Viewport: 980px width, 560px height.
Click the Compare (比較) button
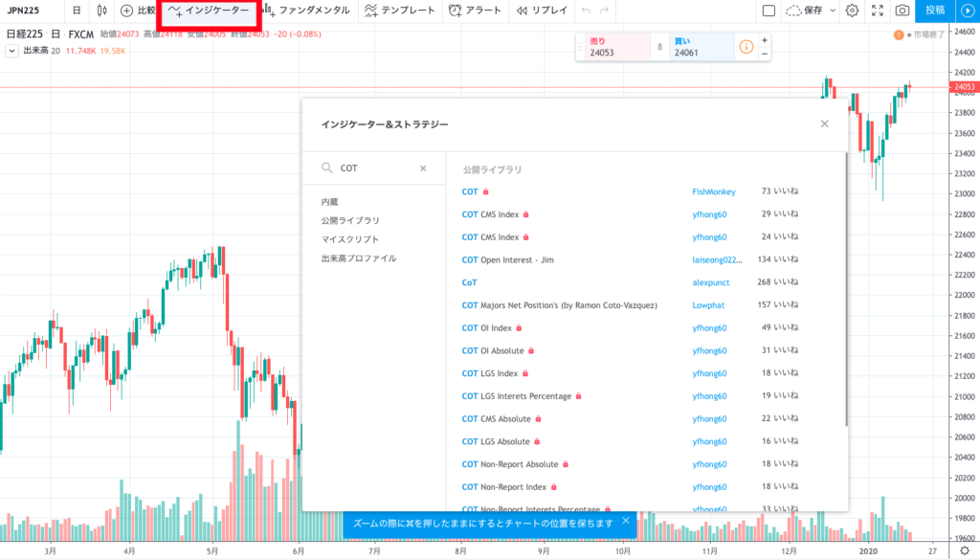138,11
